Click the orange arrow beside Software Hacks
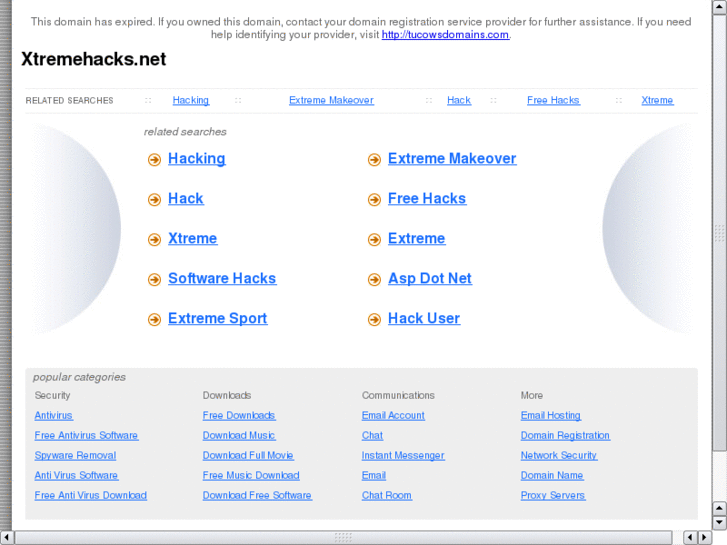 [x=154, y=280]
